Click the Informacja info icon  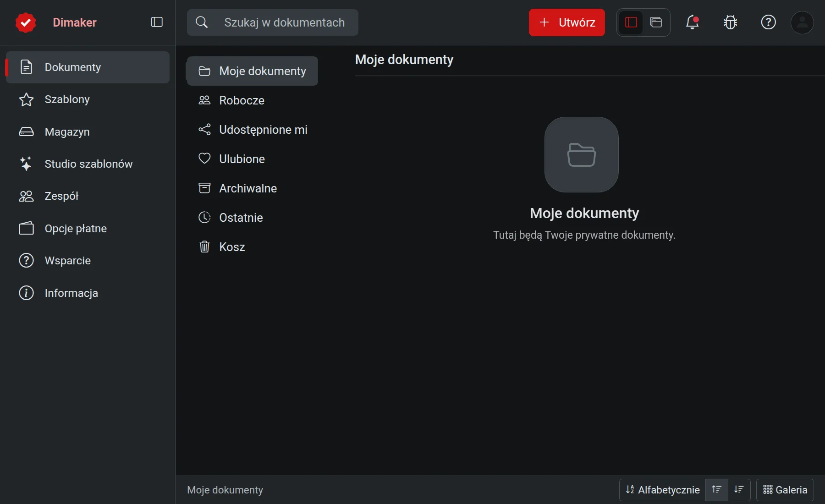pyautogui.click(x=26, y=293)
